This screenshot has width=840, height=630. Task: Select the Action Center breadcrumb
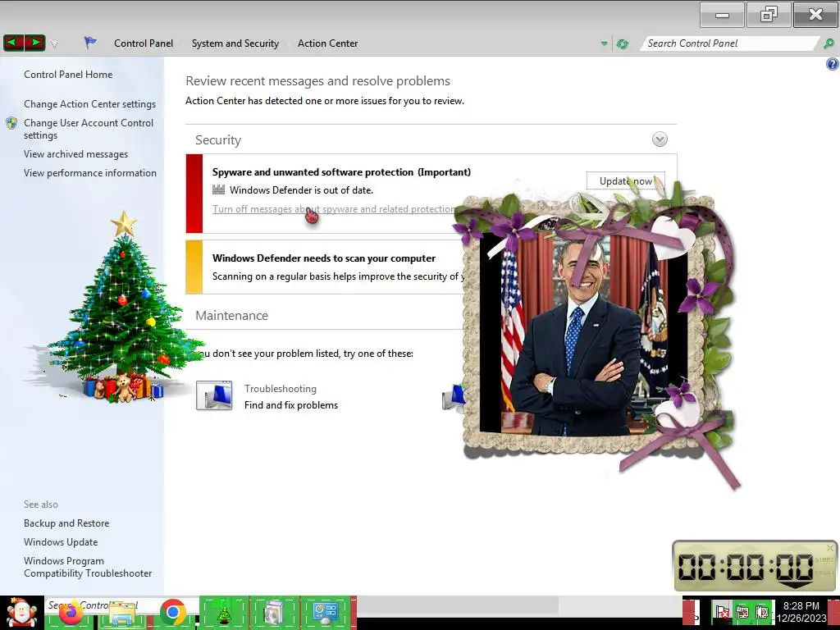click(x=327, y=43)
